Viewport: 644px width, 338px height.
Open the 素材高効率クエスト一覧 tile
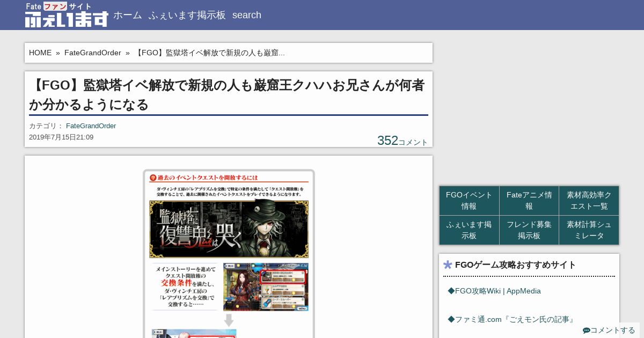(589, 201)
